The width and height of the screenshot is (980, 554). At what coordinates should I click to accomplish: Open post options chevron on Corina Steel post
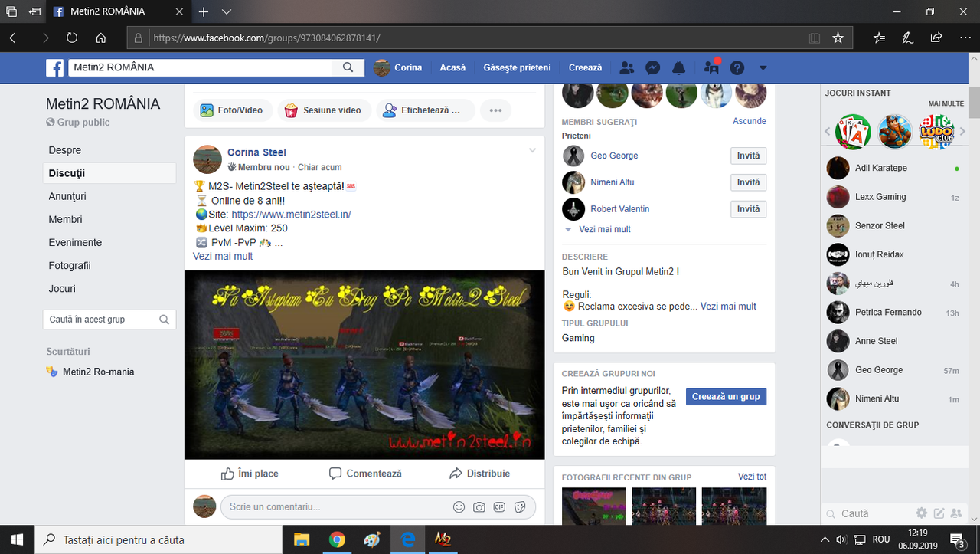533,150
